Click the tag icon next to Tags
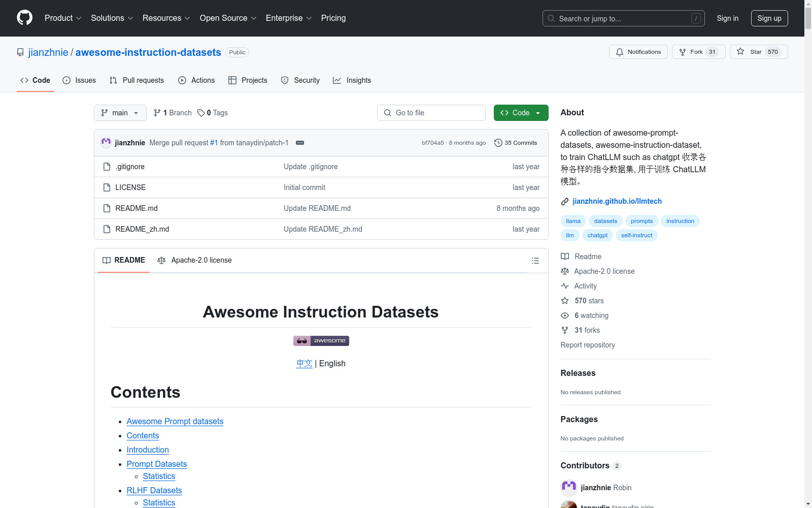The width and height of the screenshot is (812, 508). (201, 113)
